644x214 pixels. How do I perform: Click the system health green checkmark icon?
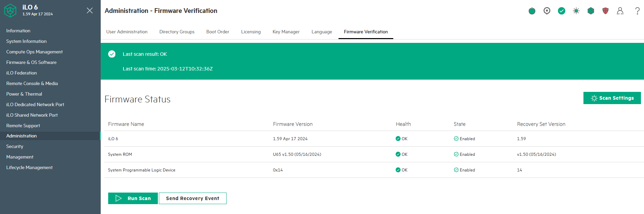pos(562,11)
